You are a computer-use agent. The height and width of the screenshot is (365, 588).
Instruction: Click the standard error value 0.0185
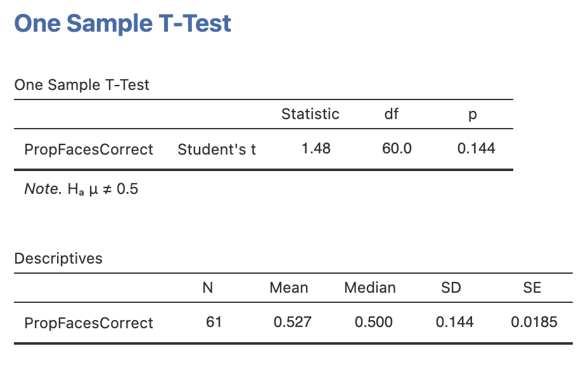tap(534, 322)
